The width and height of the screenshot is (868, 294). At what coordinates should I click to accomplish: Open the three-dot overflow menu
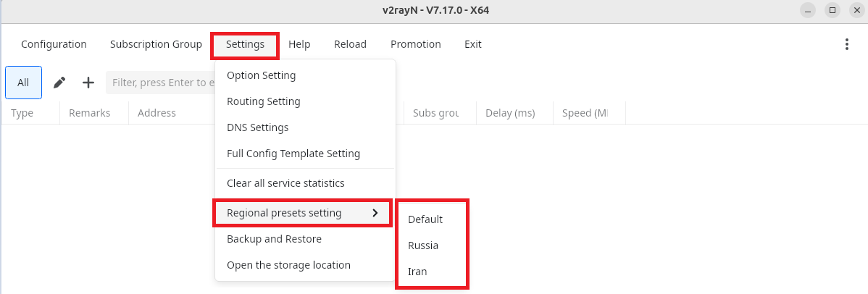coord(846,44)
